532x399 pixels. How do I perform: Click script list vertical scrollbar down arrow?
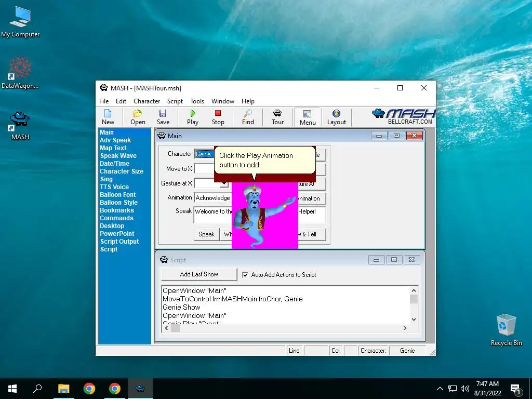tap(414, 320)
